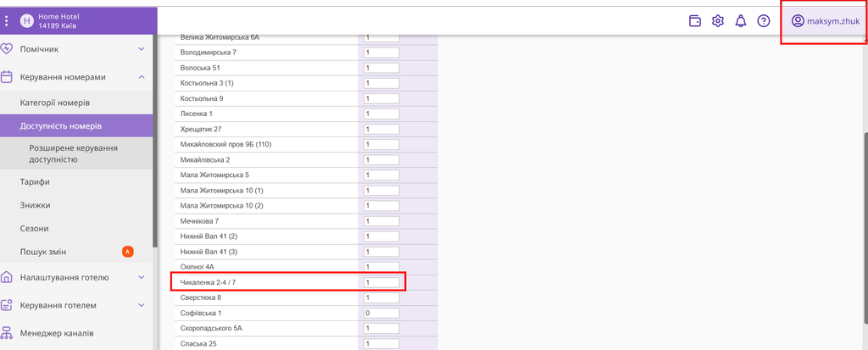Viewport: 868px width, 350px height.
Task: Open the wallet icon in top bar
Action: [695, 21]
